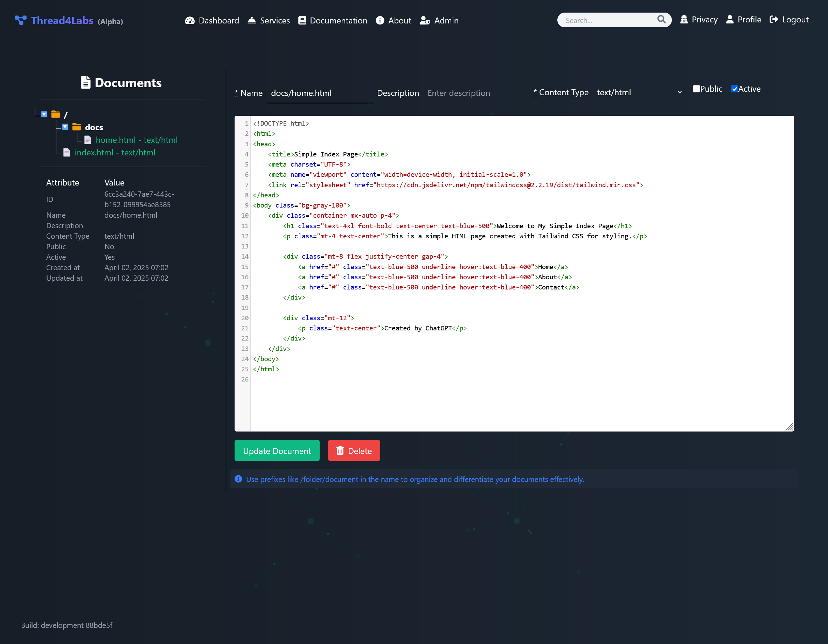The image size is (828, 644).
Task: Click the docs/home.html attribute value
Action: click(131, 215)
